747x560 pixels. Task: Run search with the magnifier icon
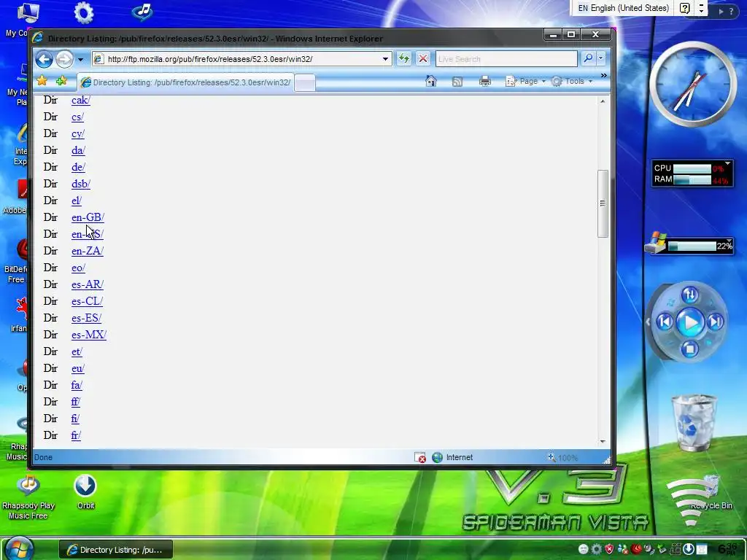[589, 58]
